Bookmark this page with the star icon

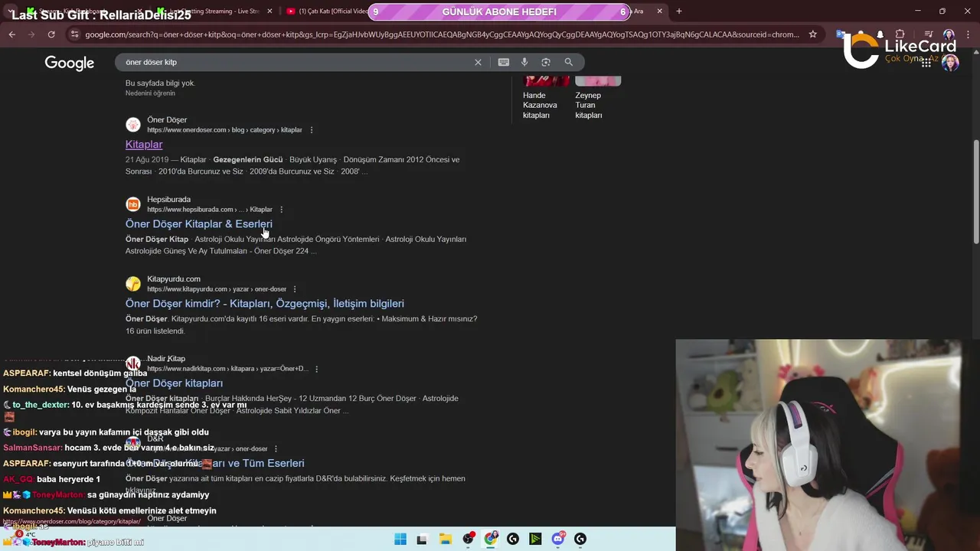[x=812, y=34]
